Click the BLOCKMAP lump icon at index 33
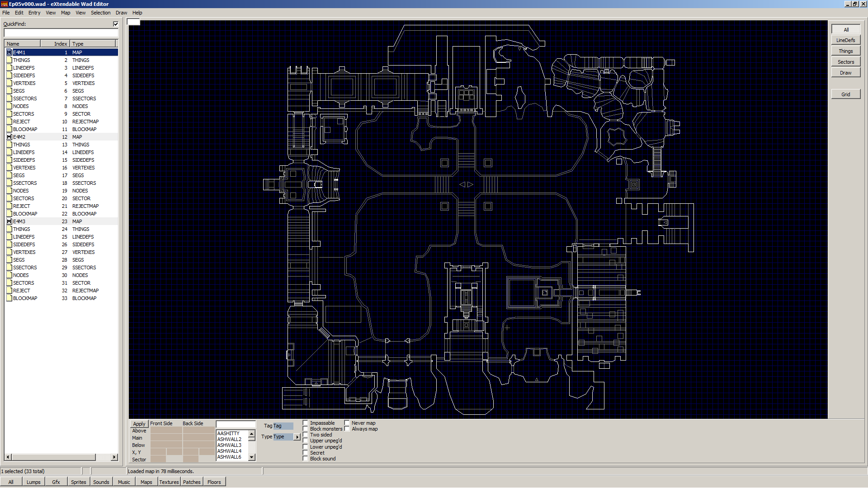The image size is (868, 488). 9,298
